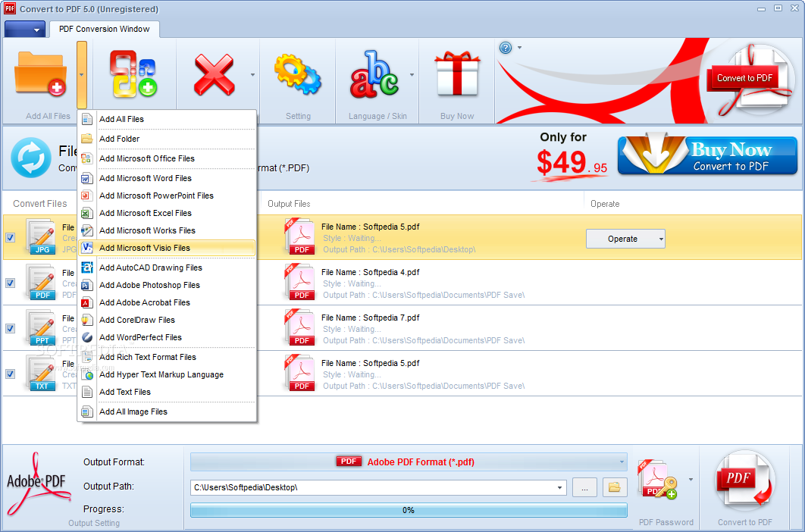Click the Add All Files folder icon

tap(41, 74)
